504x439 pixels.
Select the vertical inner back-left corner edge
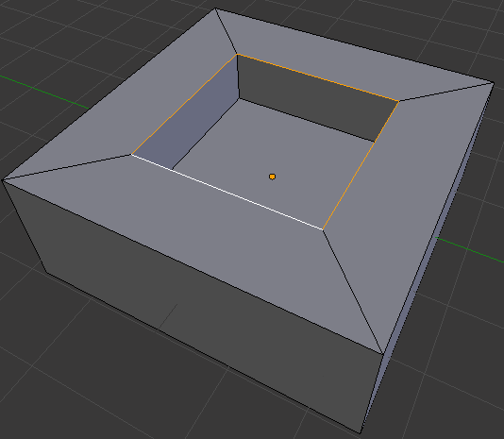tap(239, 76)
